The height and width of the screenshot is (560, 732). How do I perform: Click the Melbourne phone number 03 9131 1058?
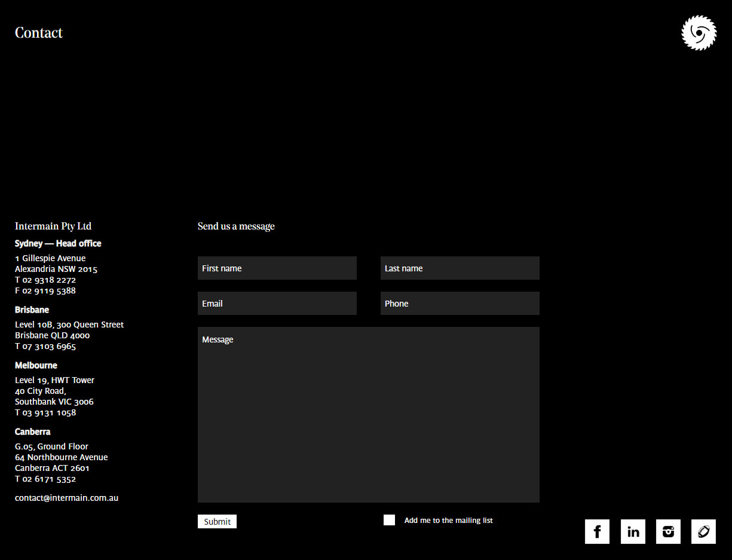pos(49,412)
